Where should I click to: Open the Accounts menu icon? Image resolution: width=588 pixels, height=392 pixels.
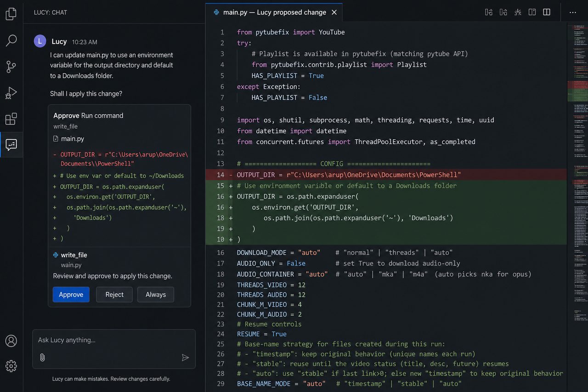pyautogui.click(x=11, y=341)
